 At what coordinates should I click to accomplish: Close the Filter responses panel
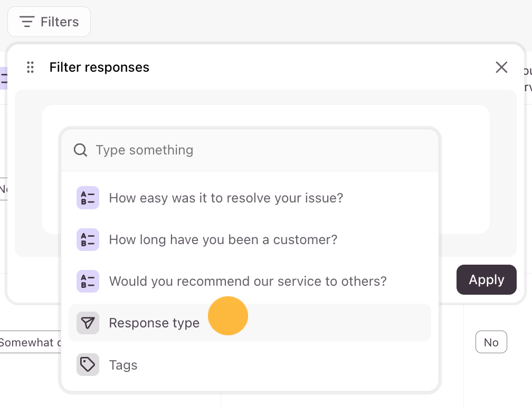tap(501, 67)
